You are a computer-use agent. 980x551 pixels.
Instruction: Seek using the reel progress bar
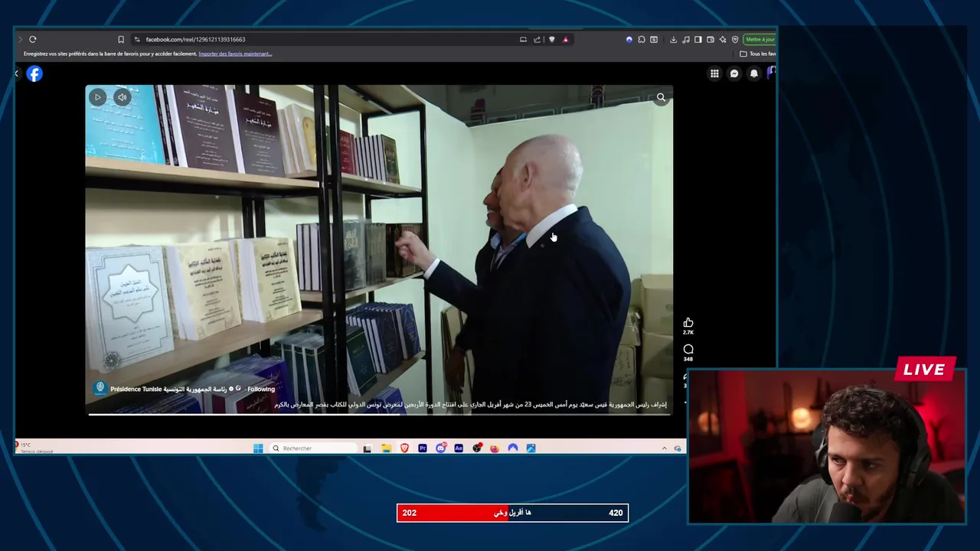point(379,415)
